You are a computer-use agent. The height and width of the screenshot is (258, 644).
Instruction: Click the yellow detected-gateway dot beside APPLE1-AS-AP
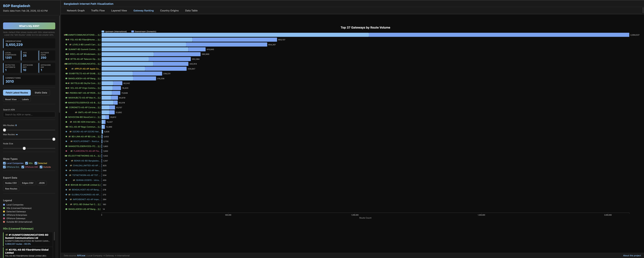66,69
